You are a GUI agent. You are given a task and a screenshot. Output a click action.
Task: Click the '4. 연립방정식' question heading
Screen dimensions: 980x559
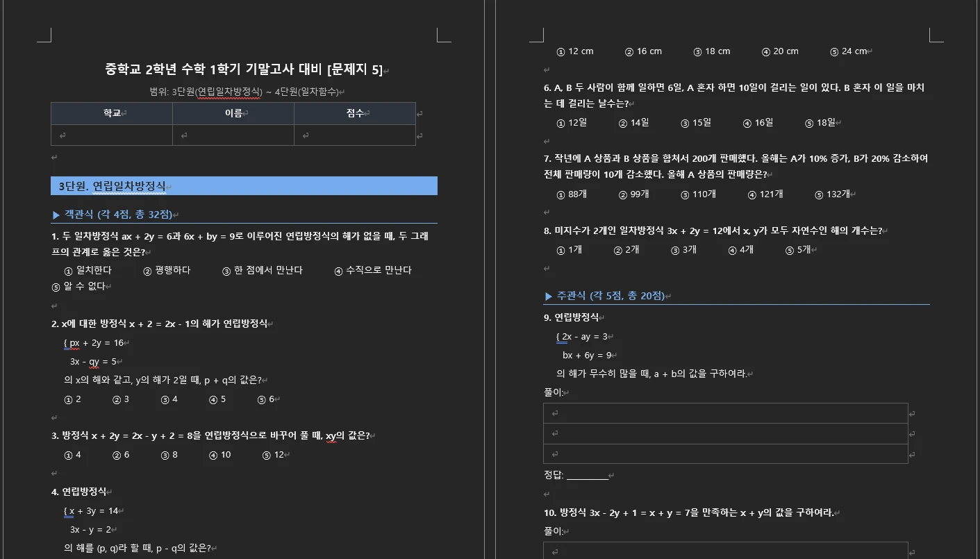pyautogui.click(x=78, y=492)
